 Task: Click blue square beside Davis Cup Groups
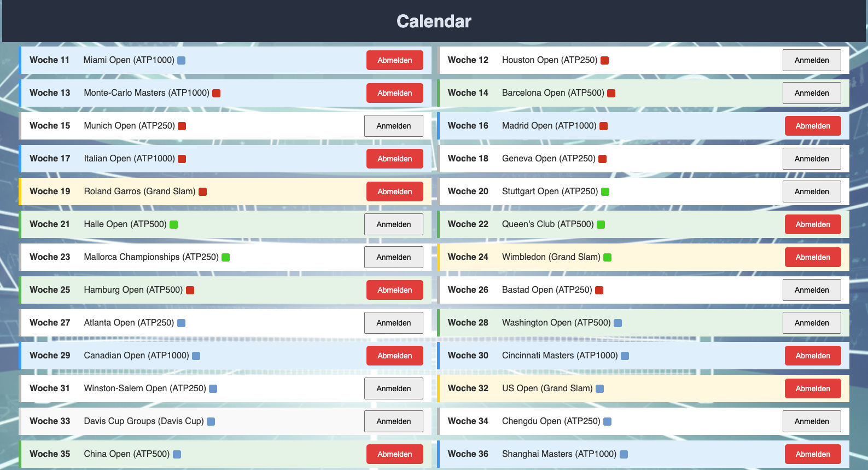[x=211, y=422]
